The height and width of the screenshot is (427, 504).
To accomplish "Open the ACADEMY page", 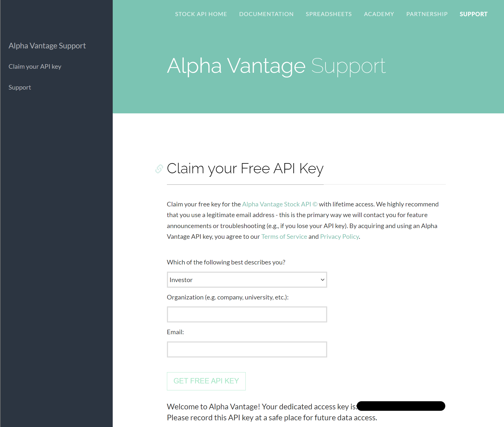I will [x=379, y=14].
